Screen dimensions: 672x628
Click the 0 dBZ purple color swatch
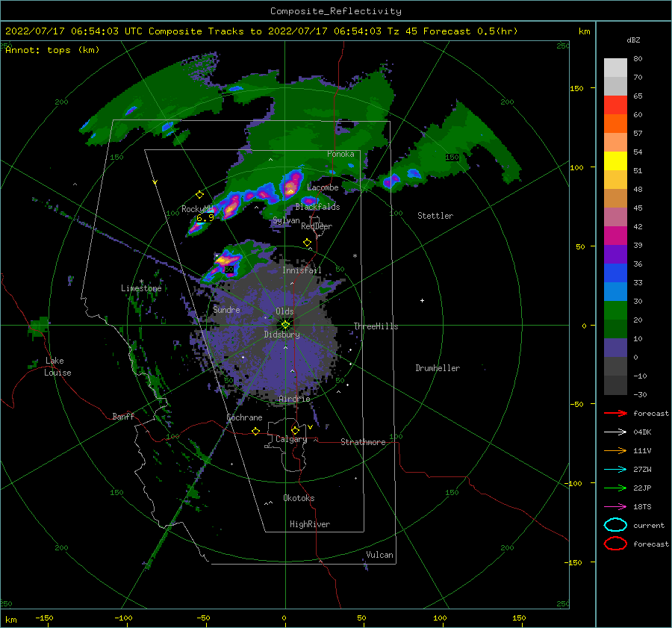615,347
